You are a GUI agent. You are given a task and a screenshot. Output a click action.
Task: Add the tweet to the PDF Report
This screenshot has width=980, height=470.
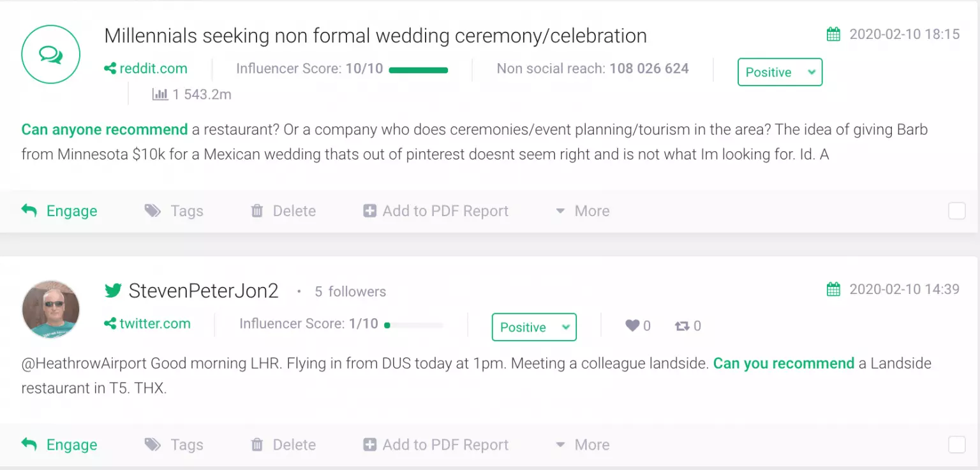pyautogui.click(x=436, y=444)
